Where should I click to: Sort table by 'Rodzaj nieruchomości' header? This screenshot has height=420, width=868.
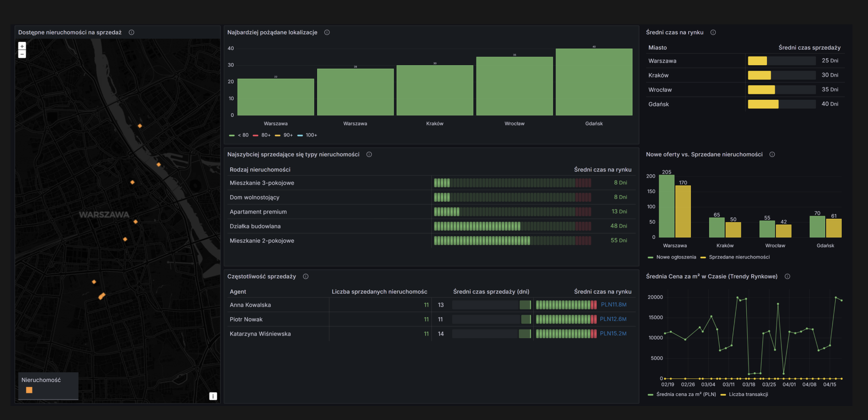[260, 170]
